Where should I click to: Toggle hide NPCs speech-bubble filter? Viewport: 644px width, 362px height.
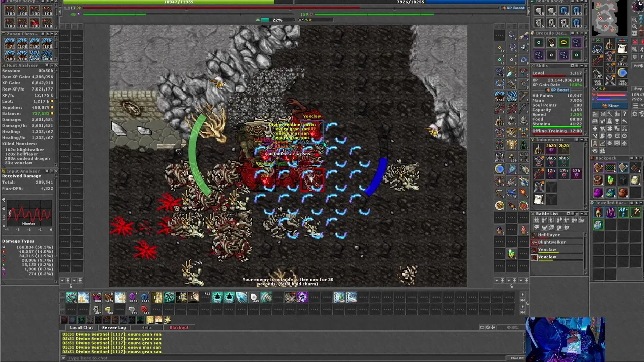point(537,227)
